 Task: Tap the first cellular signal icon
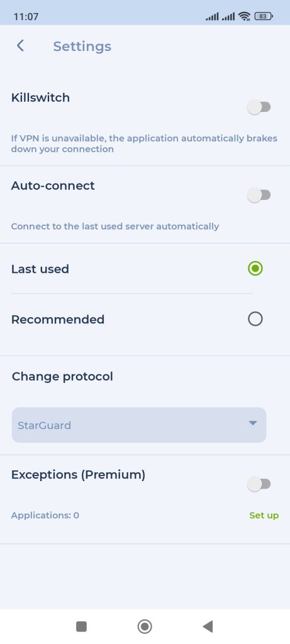pos(212,16)
